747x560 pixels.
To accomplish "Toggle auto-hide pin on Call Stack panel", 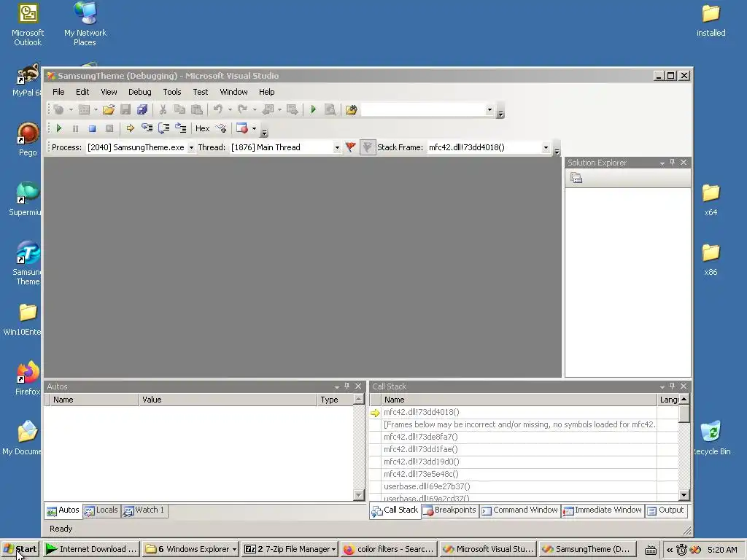I will pos(672,386).
